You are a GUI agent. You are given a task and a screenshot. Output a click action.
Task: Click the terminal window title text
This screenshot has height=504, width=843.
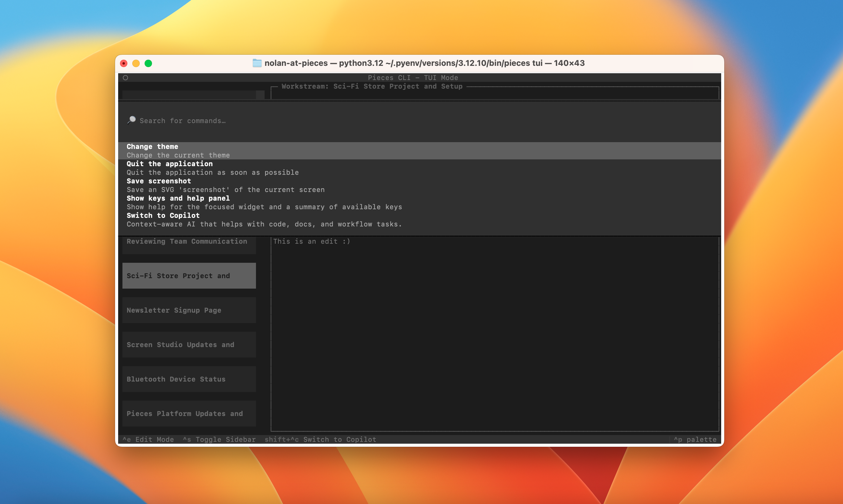coord(424,63)
